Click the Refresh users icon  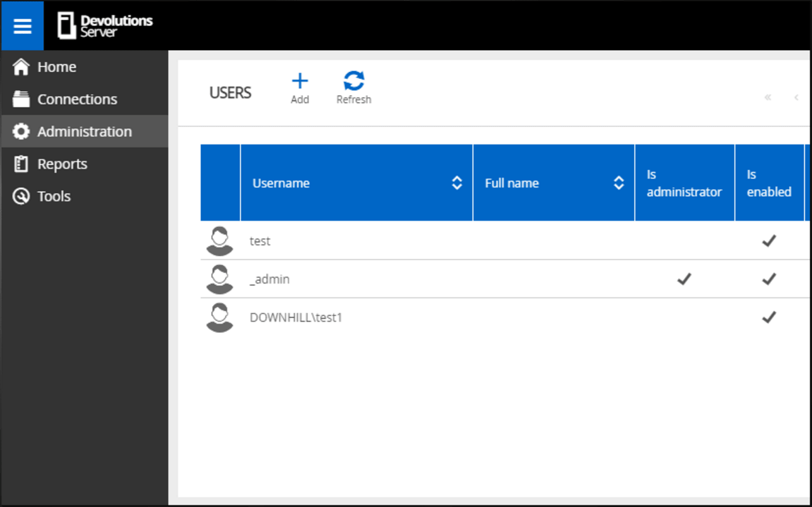coord(353,81)
